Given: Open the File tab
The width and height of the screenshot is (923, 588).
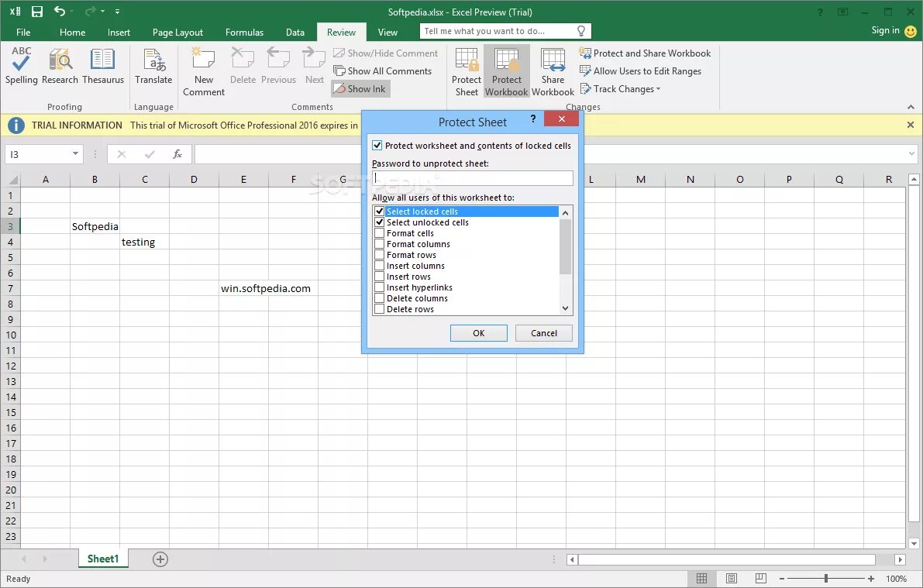Looking at the screenshot, I should point(23,33).
